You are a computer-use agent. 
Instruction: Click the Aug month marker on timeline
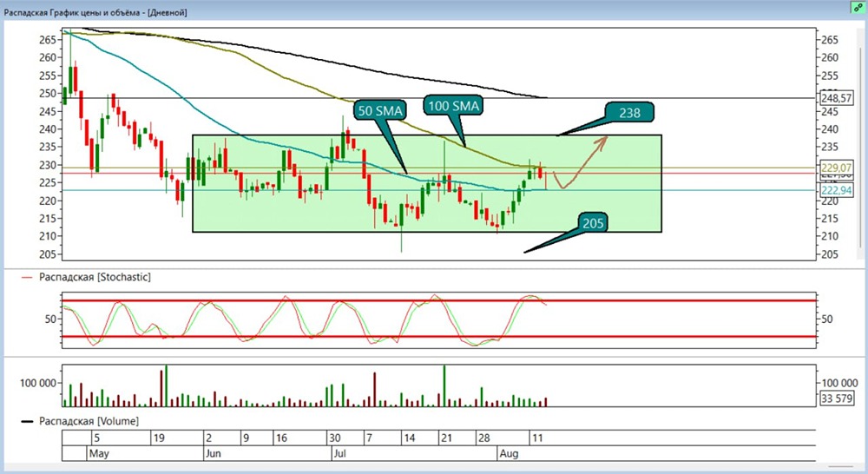click(x=509, y=453)
